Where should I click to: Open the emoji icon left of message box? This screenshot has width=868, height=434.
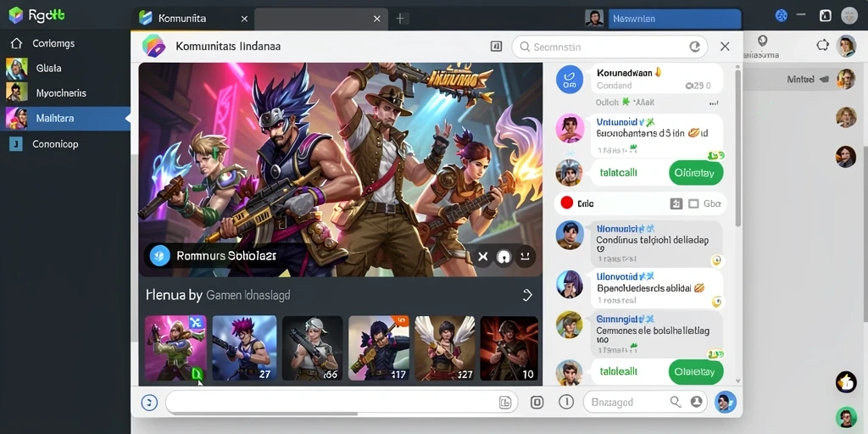point(149,403)
